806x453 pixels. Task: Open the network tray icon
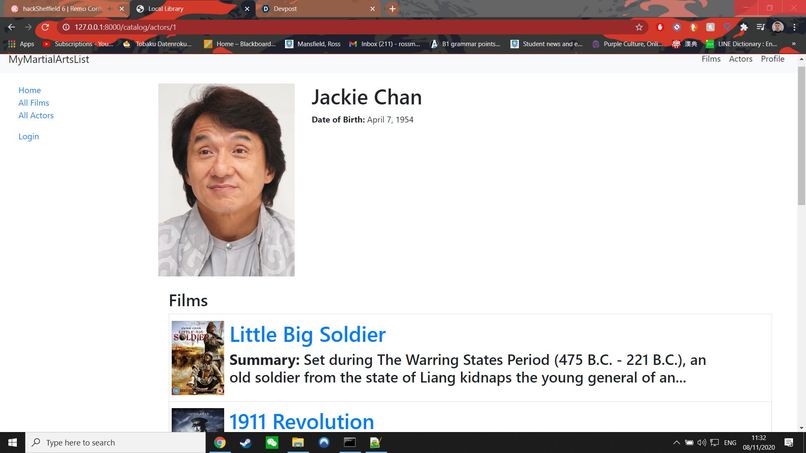pos(715,443)
